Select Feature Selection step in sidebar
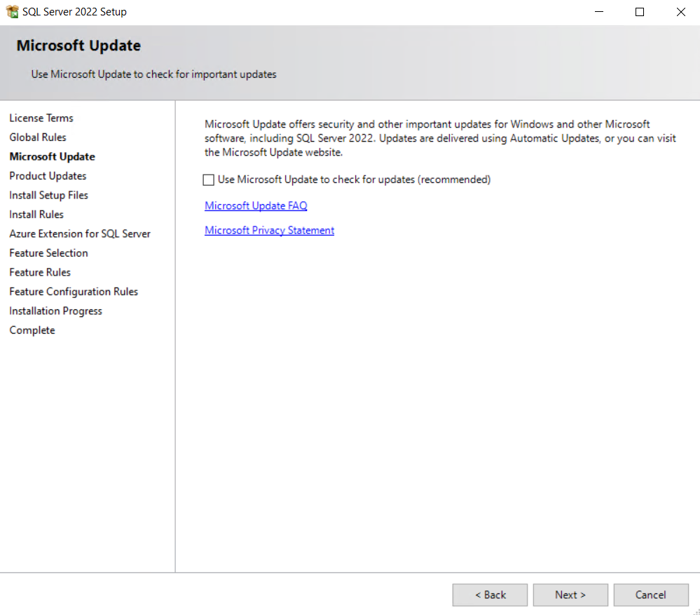 click(49, 253)
